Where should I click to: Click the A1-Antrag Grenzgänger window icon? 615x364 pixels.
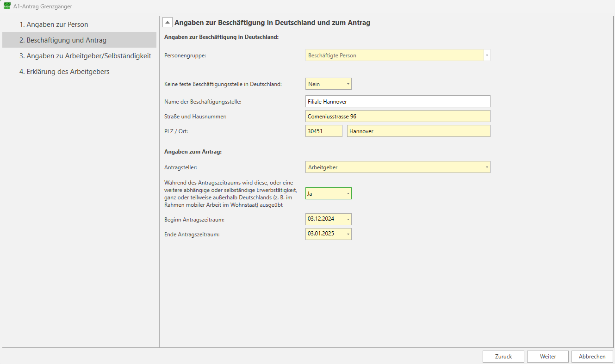point(6,6)
